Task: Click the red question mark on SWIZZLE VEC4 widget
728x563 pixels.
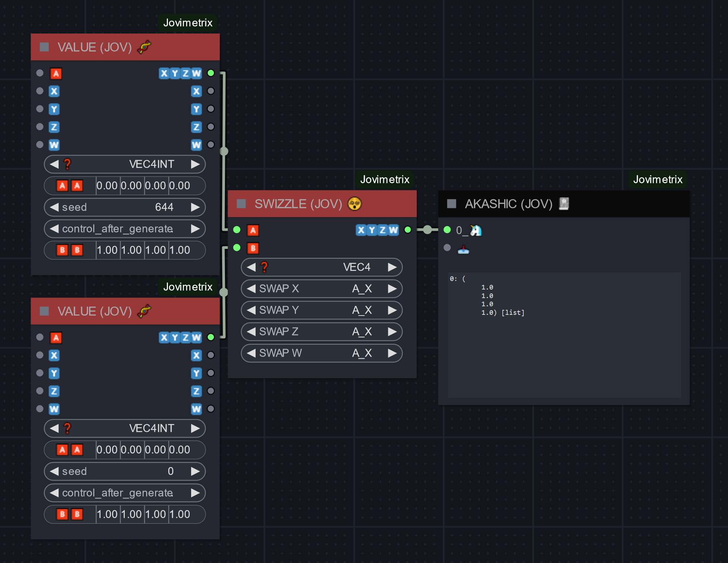Action: coord(264,267)
